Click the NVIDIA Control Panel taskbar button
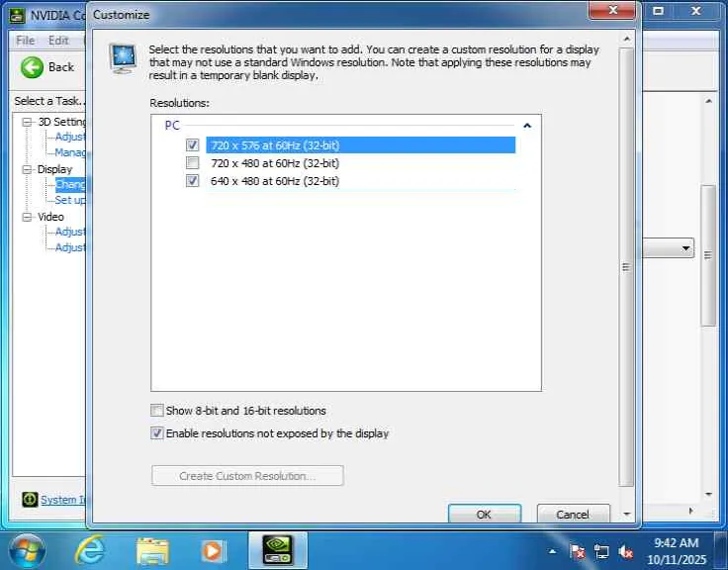Viewport: 728px width, 570px height. tap(278, 550)
